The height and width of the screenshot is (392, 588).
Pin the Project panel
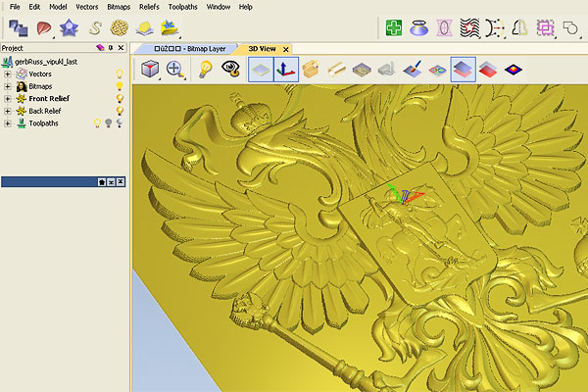pos(110,48)
